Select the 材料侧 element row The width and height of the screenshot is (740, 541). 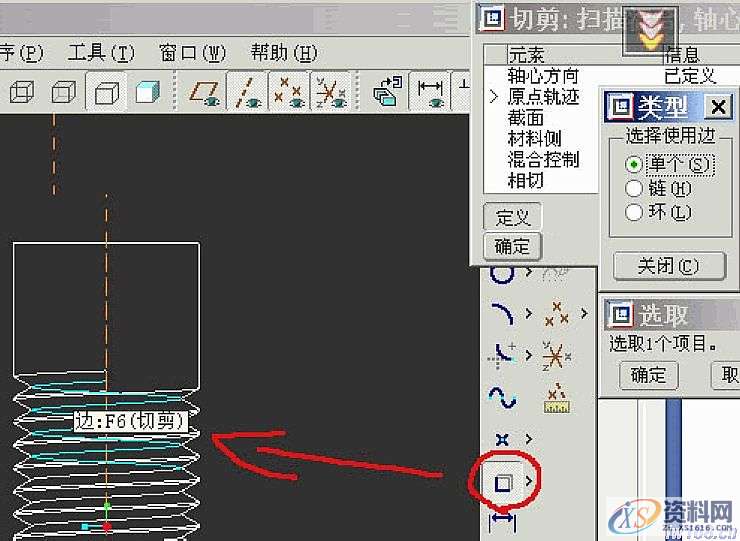(534, 138)
